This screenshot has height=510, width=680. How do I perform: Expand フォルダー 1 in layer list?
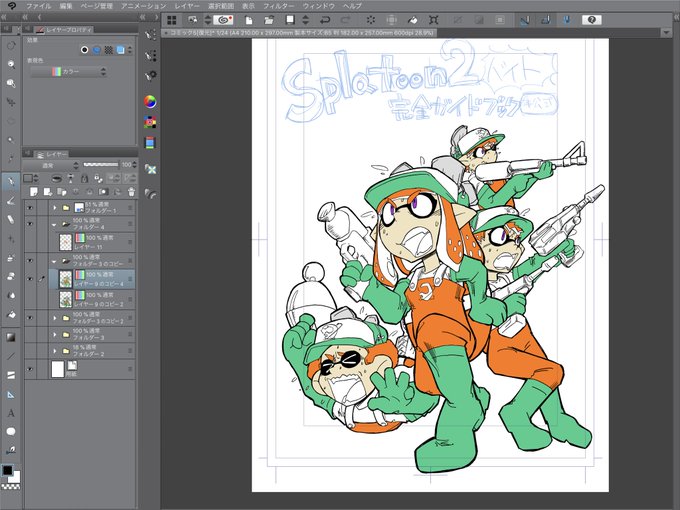click(x=55, y=208)
